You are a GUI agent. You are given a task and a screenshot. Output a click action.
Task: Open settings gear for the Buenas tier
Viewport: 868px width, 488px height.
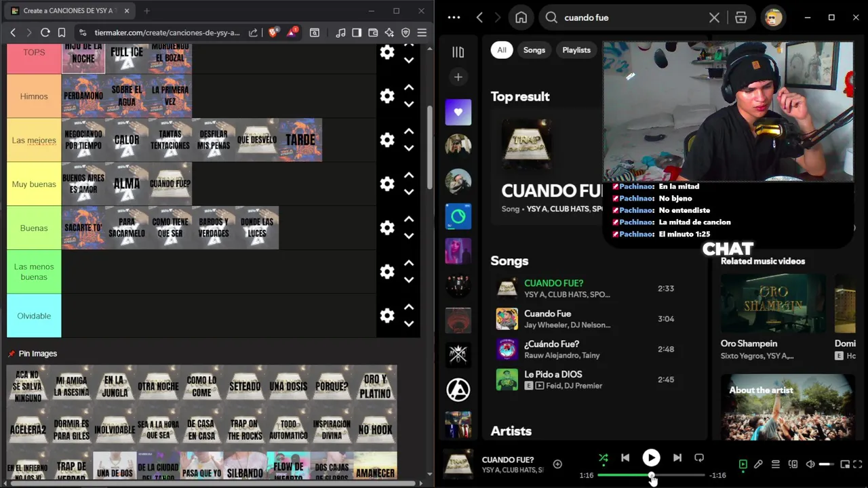[x=387, y=228]
